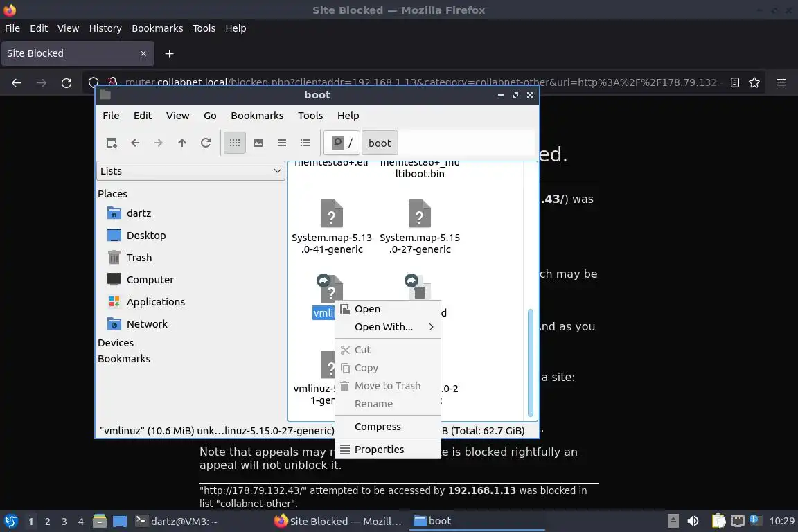Select System.map-5.15.0-27-generic file
798x532 pixels.
[x=420, y=228]
